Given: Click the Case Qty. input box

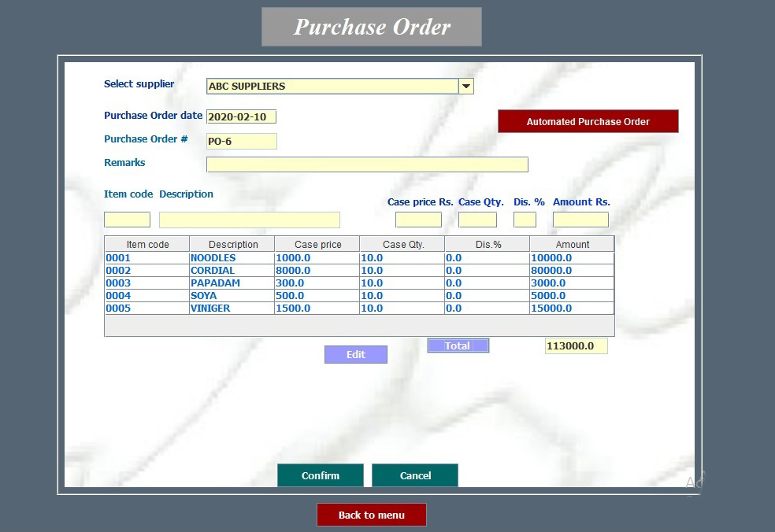Looking at the screenshot, I should click(477, 220).
